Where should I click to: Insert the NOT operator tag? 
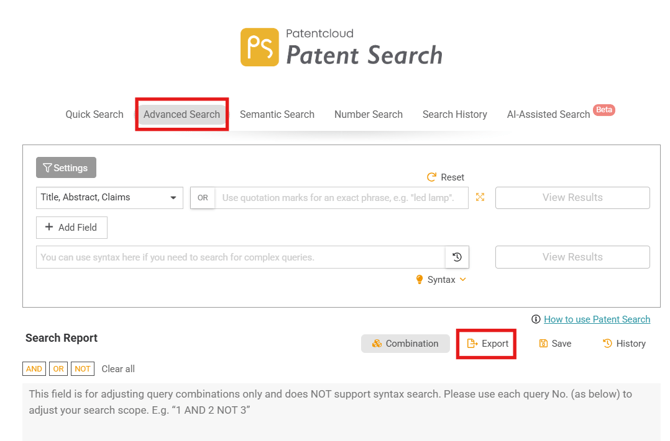click(x=83, y=369)
